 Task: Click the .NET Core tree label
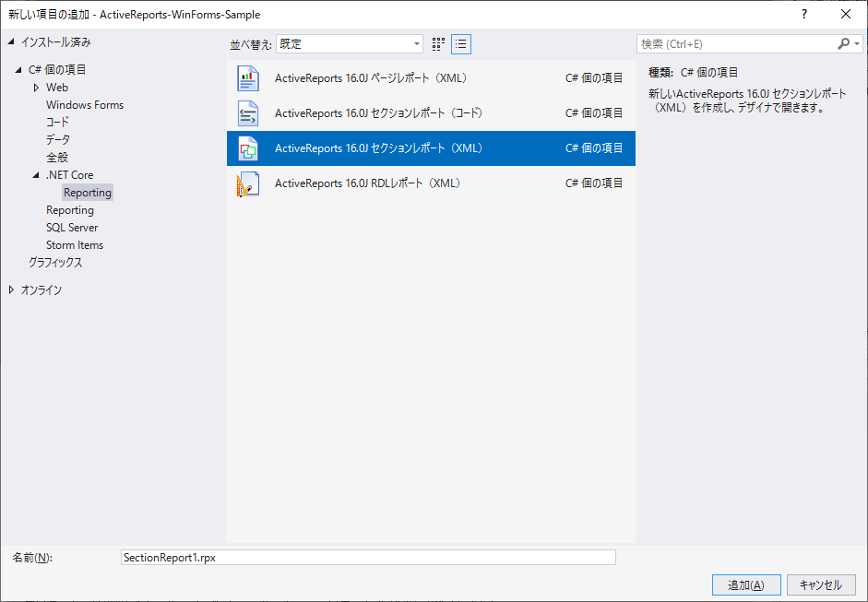coord(70,175)
